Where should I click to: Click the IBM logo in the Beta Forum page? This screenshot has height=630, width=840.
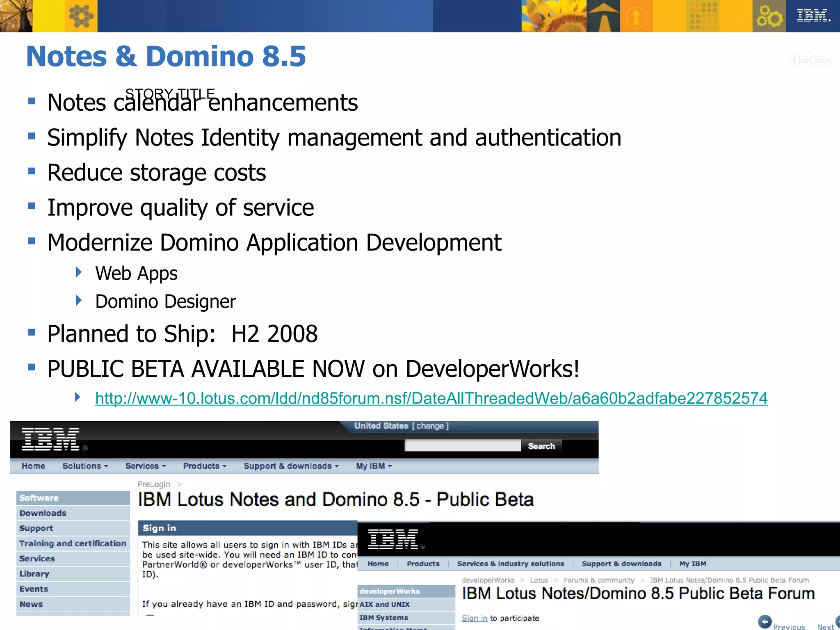click(393, 539)
